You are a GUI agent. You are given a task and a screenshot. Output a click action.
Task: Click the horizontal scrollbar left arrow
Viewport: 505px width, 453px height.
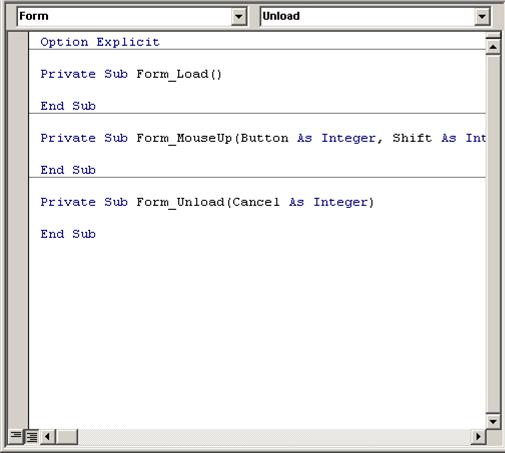click(x=48, y=436)
